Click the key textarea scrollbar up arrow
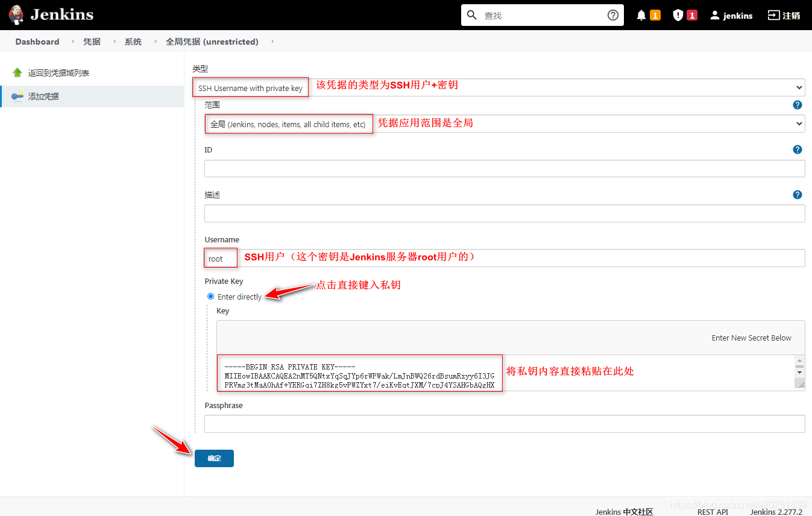The width and height of the screenshot is (812, 516). (799, 360)
